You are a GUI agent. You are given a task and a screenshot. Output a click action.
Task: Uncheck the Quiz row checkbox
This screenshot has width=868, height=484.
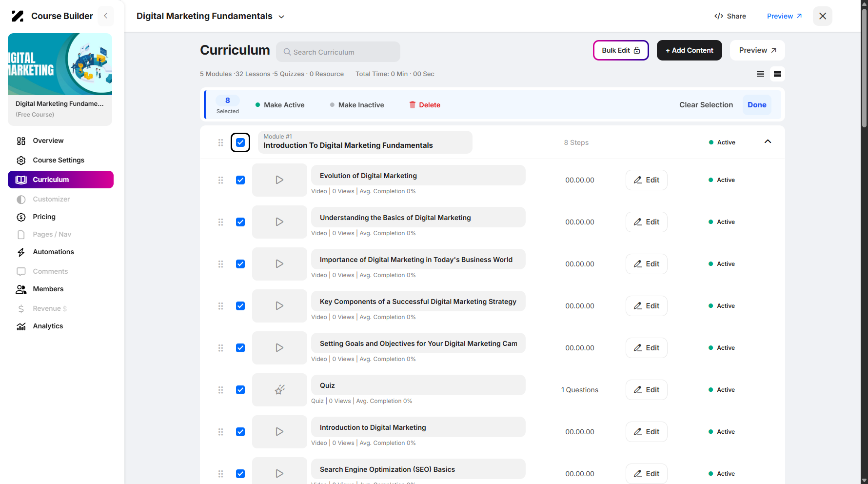[240, 390]
